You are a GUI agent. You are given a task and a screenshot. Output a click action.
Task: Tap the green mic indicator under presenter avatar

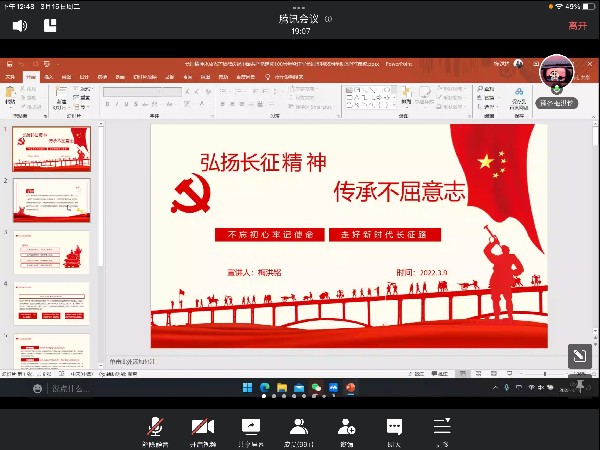(556, 90)
